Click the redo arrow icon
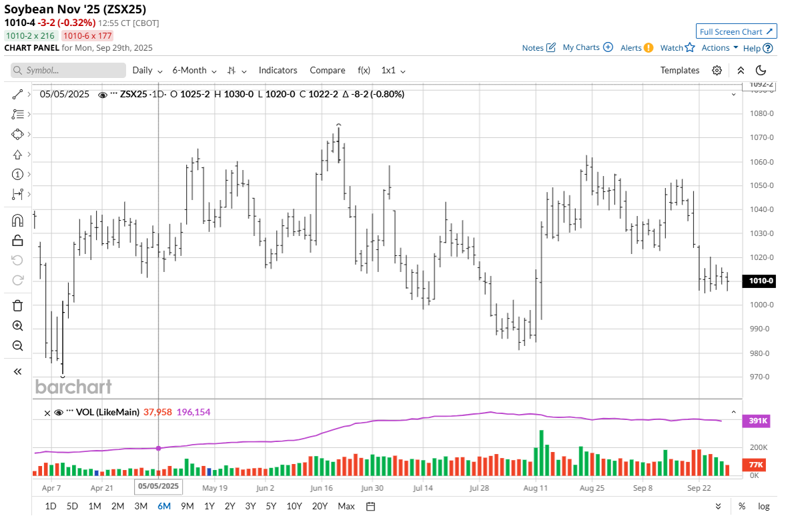This screenshot has height=524, width=812. click(17, 279)
